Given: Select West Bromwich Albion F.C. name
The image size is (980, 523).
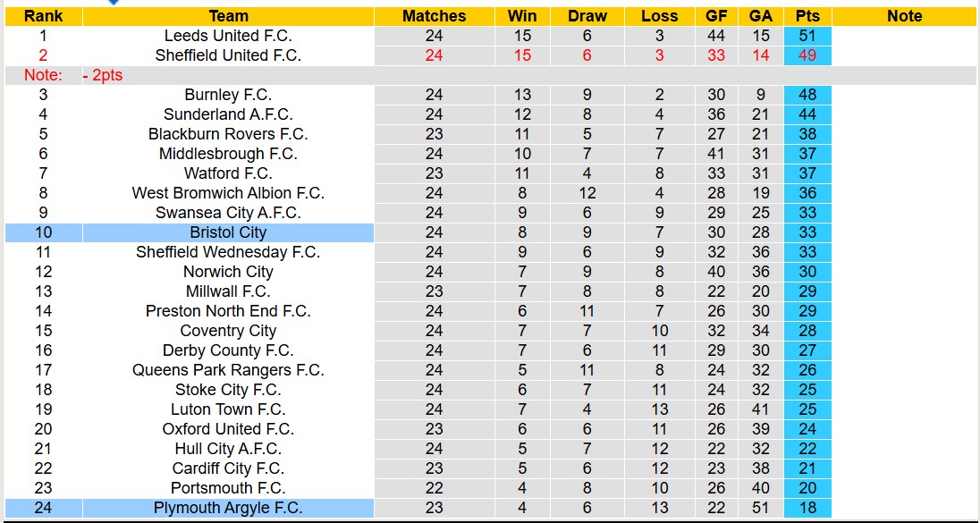Looking at the screenshot, I should (x=228, y=193).
